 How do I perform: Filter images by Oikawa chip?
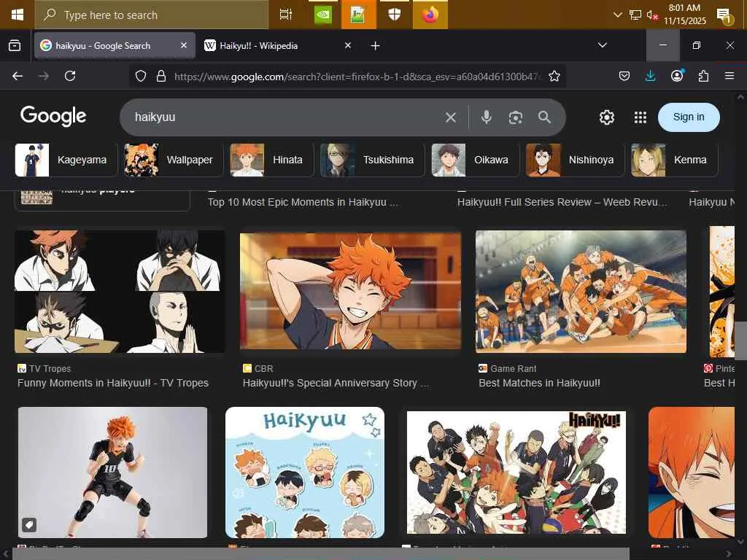[x=475, y=160]
